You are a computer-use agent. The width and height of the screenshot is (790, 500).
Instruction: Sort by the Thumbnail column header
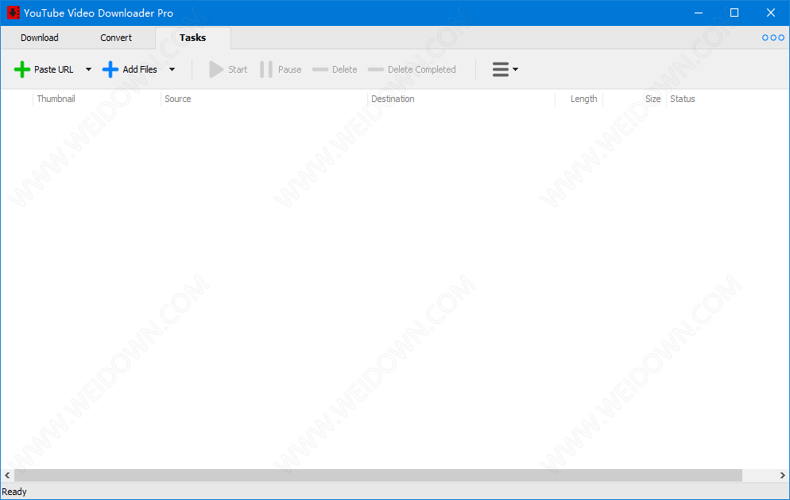(56, 99)
